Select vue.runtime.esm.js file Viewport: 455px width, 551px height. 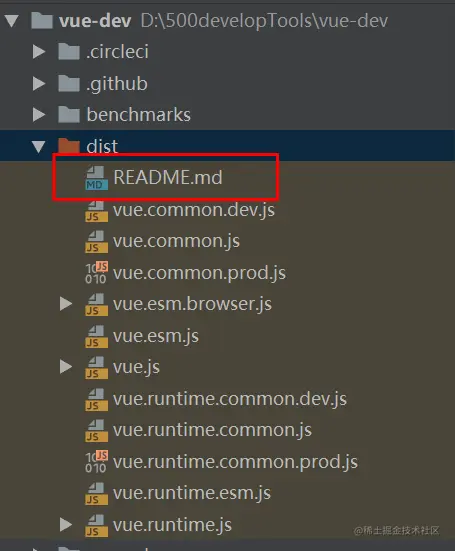pyautogui.click(x=192, y=493)
